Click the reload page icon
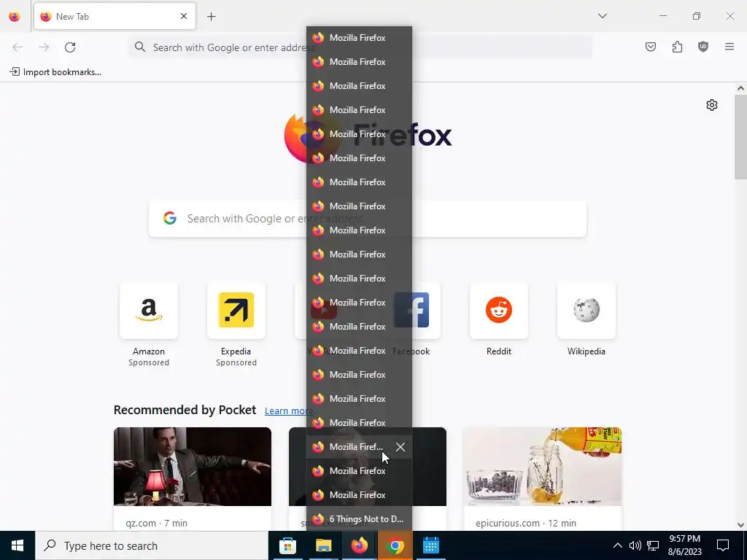 pos(70,47)
